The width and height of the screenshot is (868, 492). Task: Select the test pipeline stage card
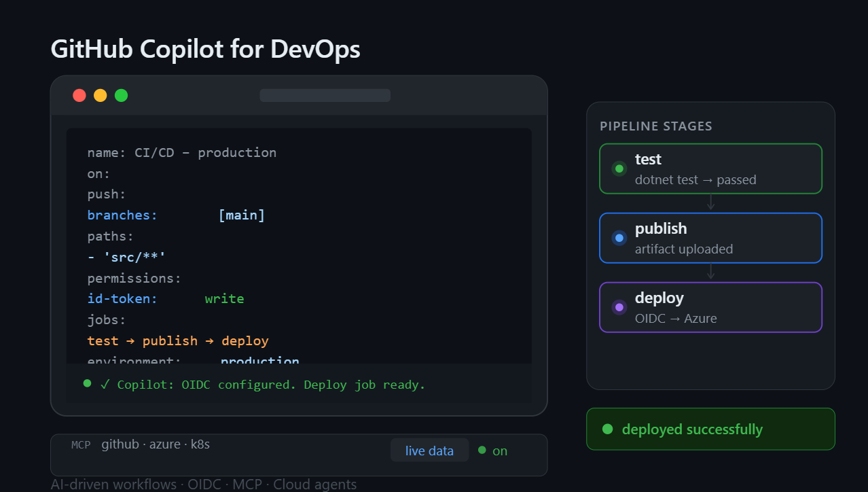(x=710, y=169)
